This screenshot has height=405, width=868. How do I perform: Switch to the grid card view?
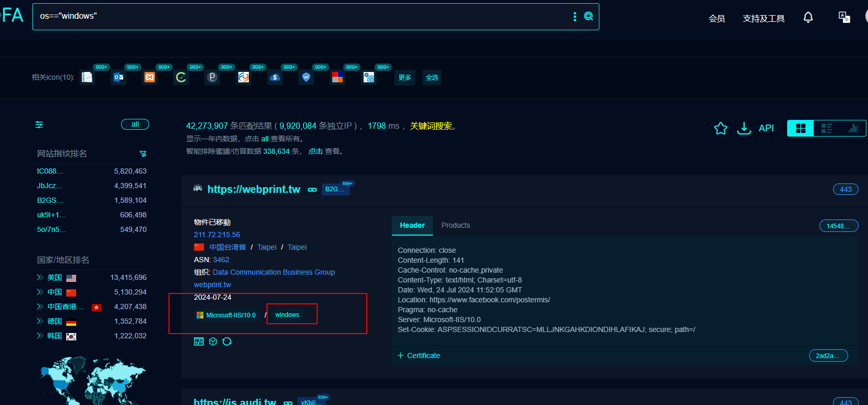[x=801, y=128]
